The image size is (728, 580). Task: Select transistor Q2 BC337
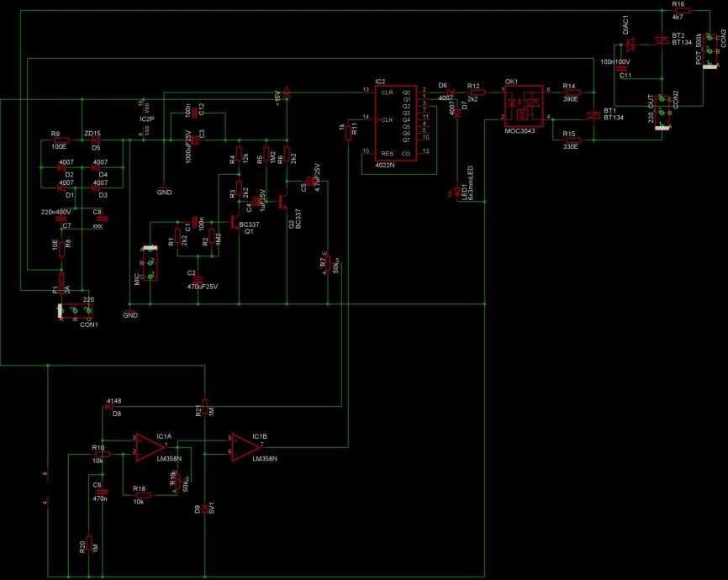pos(283,201)
